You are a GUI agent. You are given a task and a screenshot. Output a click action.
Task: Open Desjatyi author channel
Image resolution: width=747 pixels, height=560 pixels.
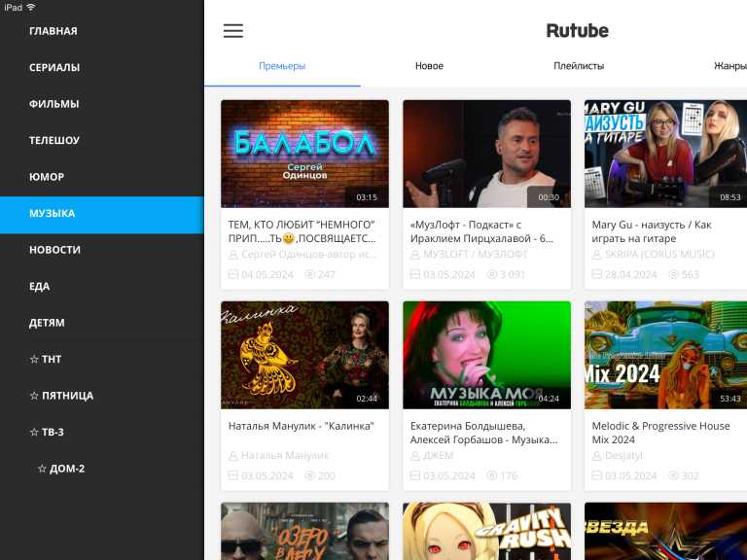(x=623, y=456)
